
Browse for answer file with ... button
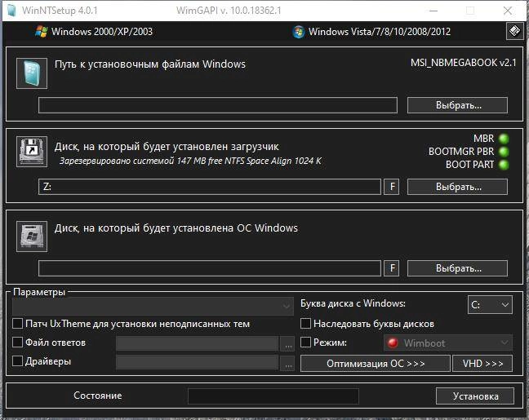click(288, 344)
